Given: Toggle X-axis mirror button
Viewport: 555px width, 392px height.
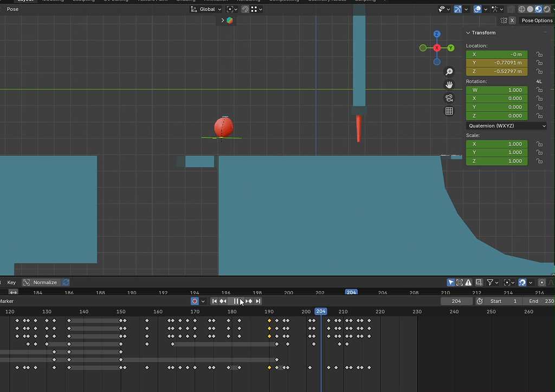Looking at the screenshot, I should coord(512,21).
